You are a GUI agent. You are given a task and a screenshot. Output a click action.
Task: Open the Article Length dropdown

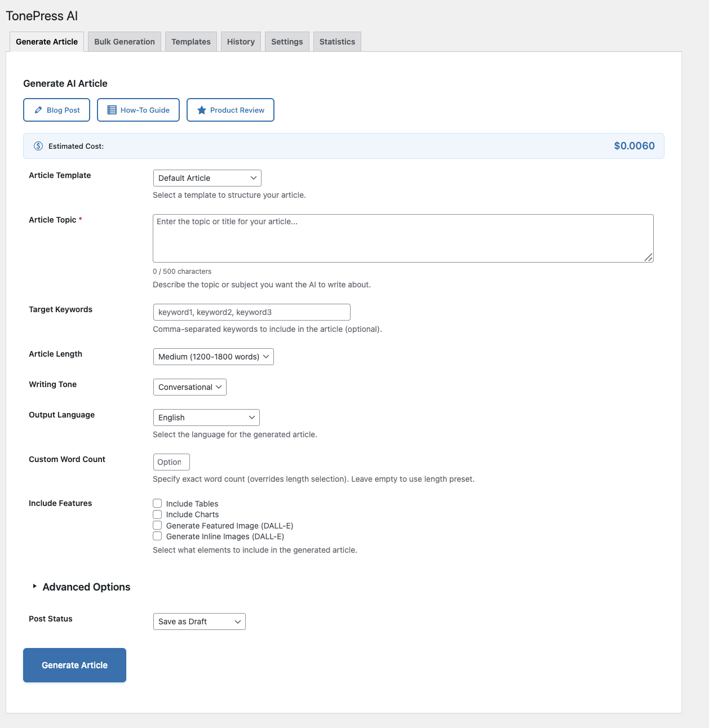click(x=214, y=357)
